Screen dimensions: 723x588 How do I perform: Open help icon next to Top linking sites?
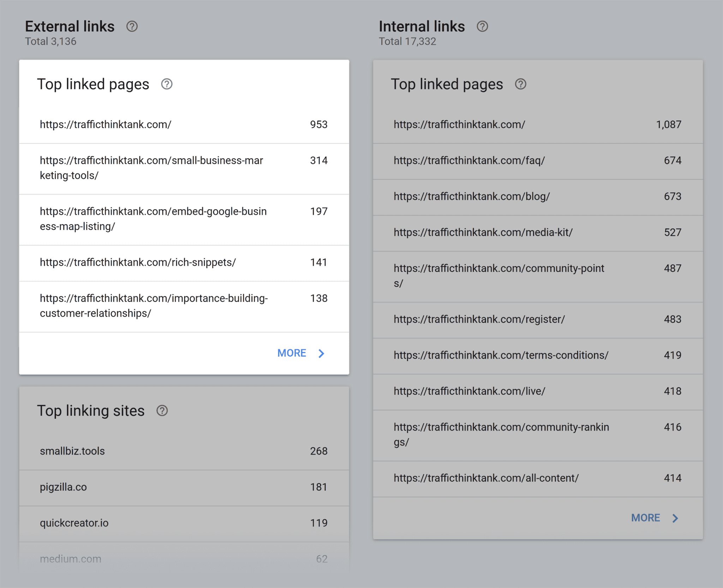tap(162, 410)
